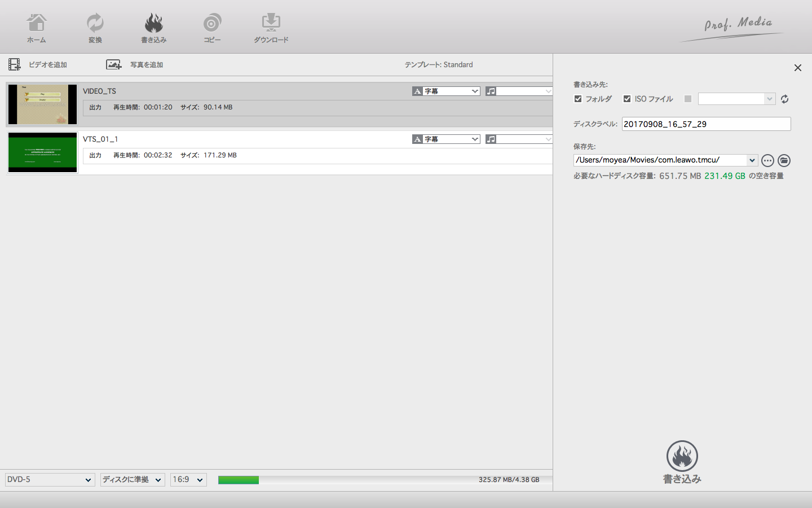Click the disc label text field
The width and height of the screenshot is (812, 508).
706,124
